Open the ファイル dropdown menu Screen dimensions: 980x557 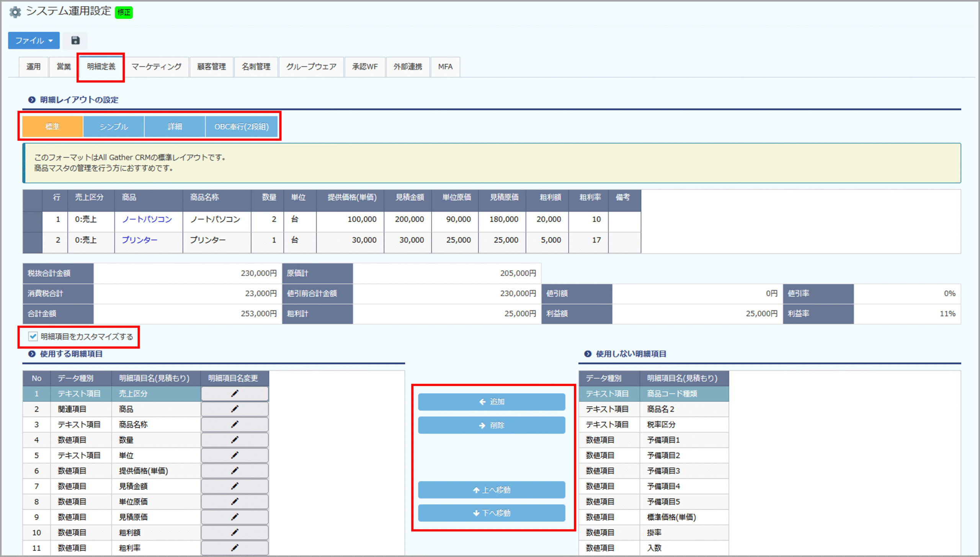(x=34, y=40)
